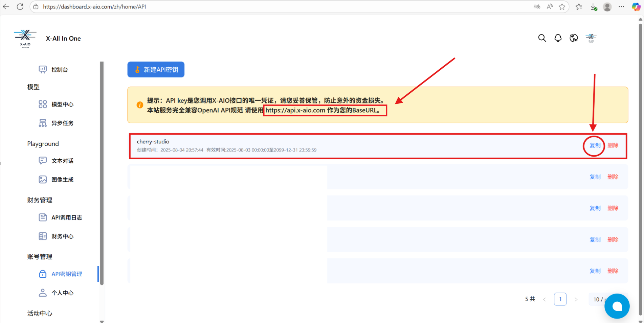Open 文本对话 playground

click(56, 161)
